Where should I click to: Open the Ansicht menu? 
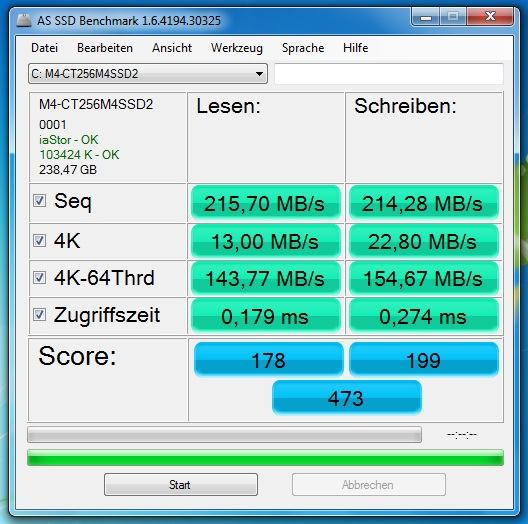click(x=172, y=48)
